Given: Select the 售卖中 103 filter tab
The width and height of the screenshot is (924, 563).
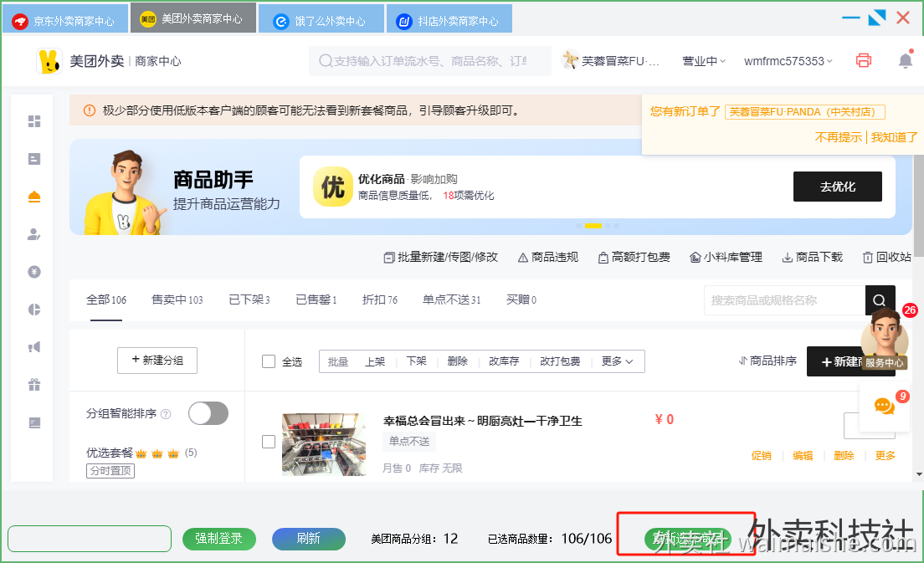Looking at the screenshot, I should click(x=177, y=299).
